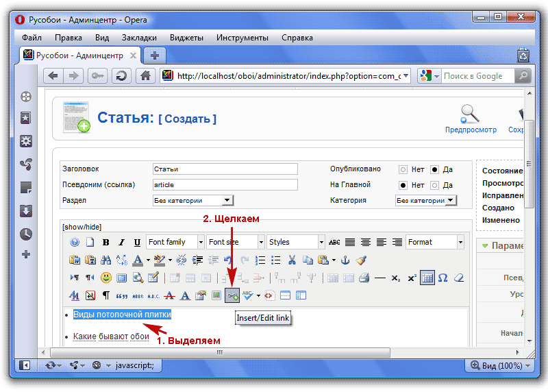Open the Инструменты menu
Image resolution: width=548 pixels, height=392 pixels.
[242, 38]
